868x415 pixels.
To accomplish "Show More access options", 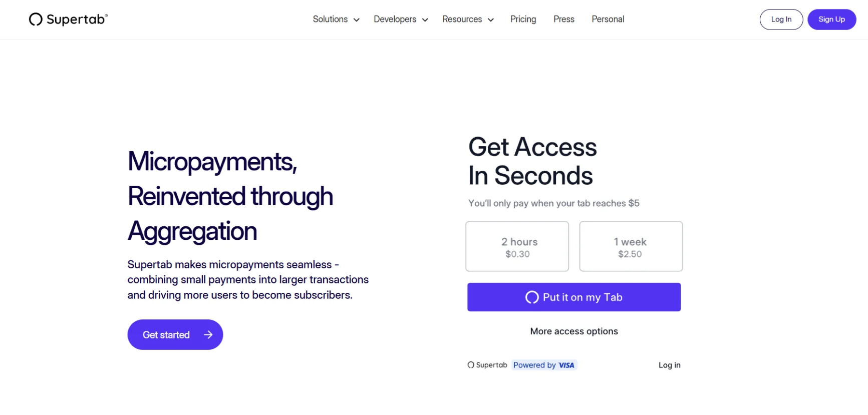I will pyautogui.click(x=574, y=331).
